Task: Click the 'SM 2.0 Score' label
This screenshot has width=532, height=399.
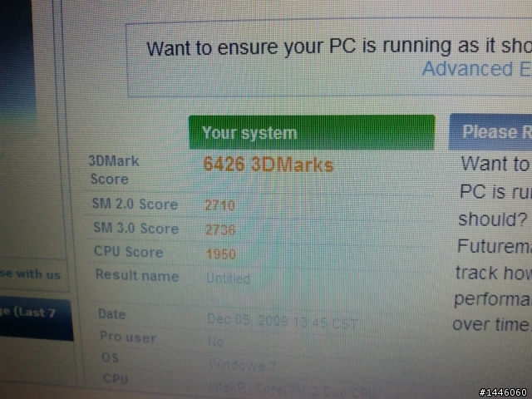Action: [135, 204]
